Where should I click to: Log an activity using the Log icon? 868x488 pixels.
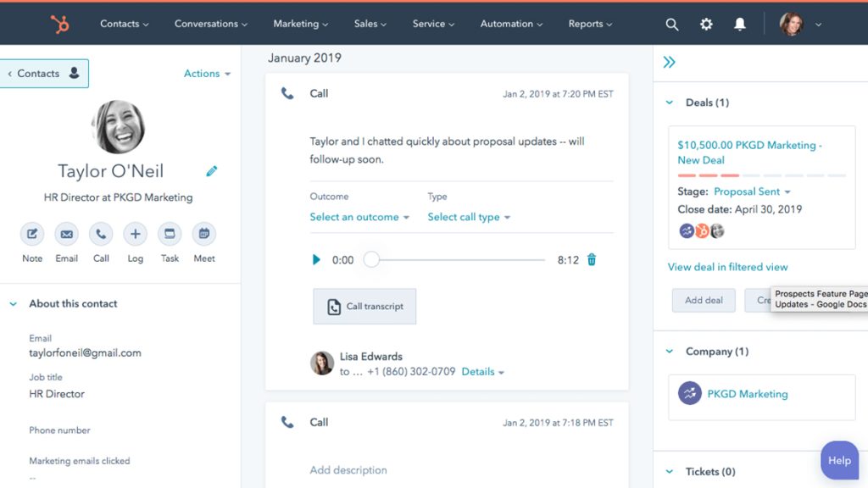click(135, 235)
